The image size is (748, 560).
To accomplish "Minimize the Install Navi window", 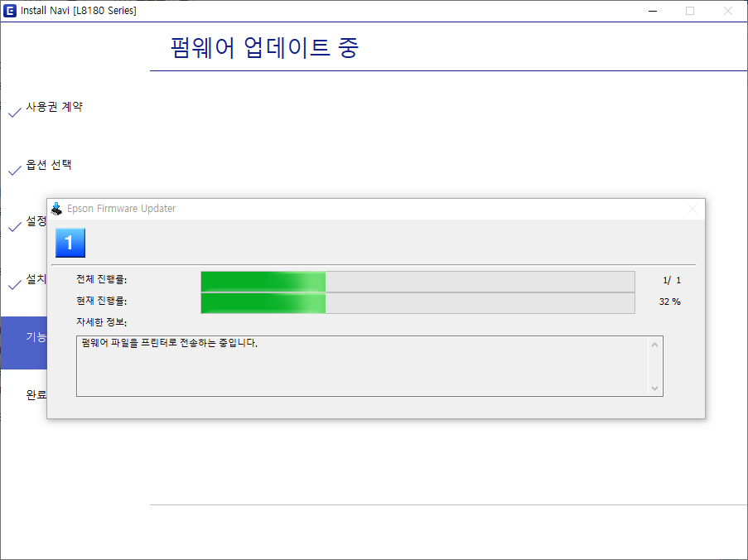I will click(x=653, y=11).
